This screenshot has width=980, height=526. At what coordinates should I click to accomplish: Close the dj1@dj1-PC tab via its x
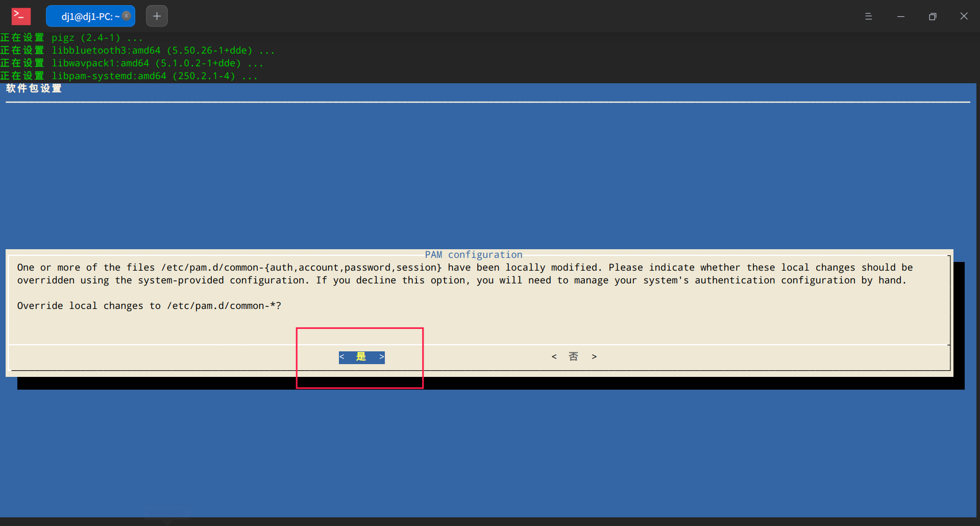126,16
